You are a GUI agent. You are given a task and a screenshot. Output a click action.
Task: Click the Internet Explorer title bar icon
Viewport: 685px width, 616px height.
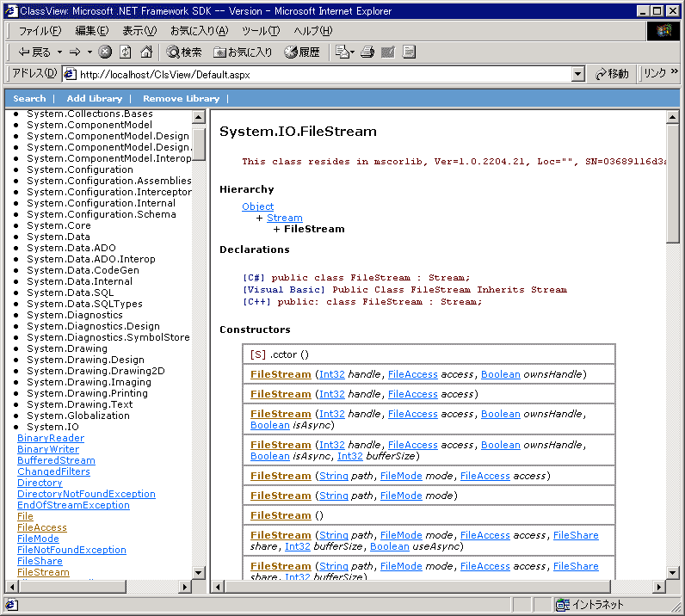[x=11, y=11]
